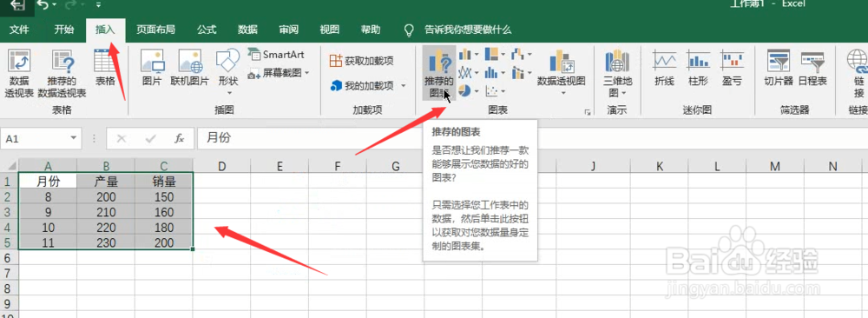Insert a column or bar chart icon
The image size is (868, 318).
[x=464, y=54]
